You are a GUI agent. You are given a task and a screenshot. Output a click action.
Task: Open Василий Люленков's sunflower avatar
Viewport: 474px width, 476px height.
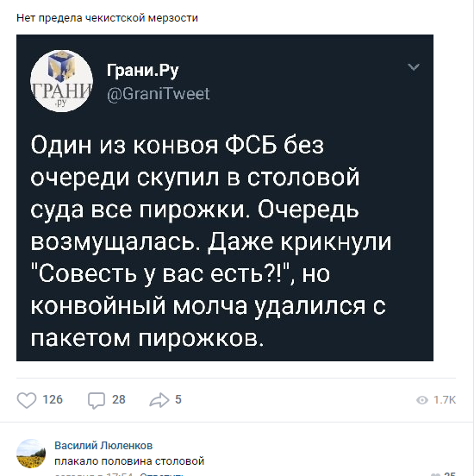tap(31, 454)
